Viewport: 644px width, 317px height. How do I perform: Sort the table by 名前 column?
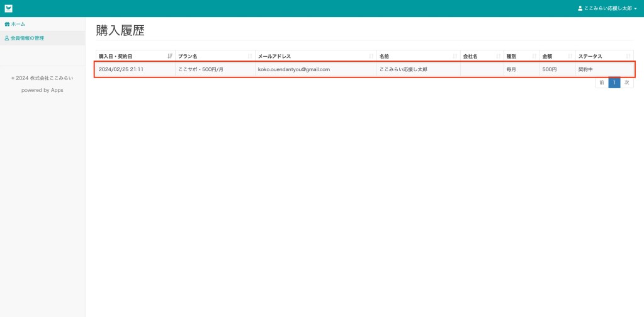(455, 56)
